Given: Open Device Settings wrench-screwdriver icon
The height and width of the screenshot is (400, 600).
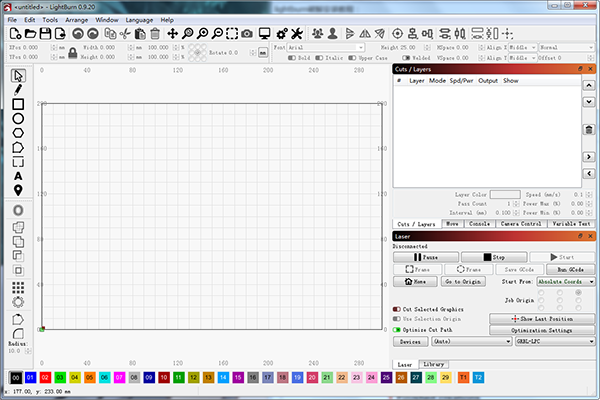Looking at the screenshot, I should [x=297, y=34].
